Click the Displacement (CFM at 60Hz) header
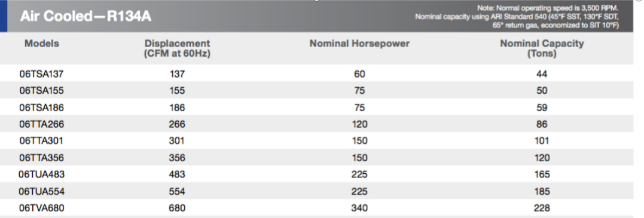 177,48
